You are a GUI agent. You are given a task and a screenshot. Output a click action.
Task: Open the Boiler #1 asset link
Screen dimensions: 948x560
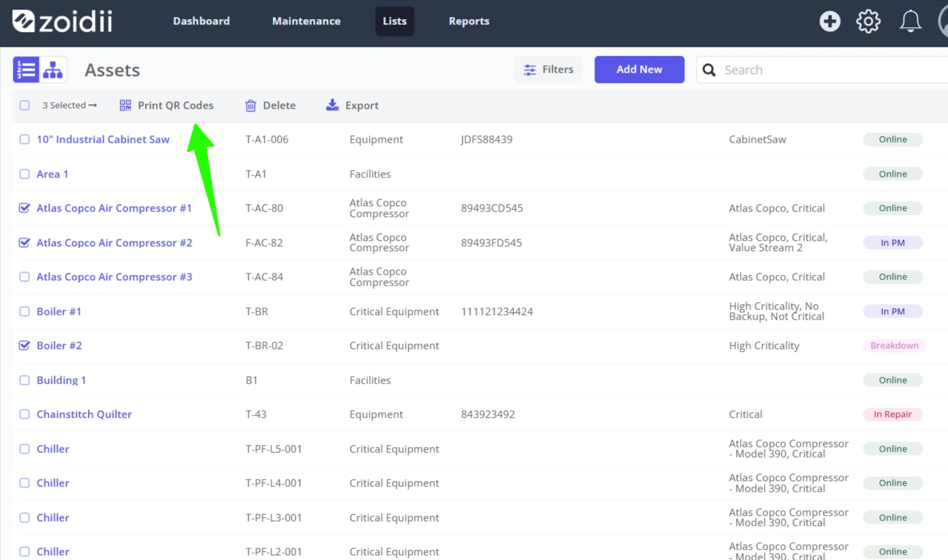pyautogui.click(x=59, y=312)
